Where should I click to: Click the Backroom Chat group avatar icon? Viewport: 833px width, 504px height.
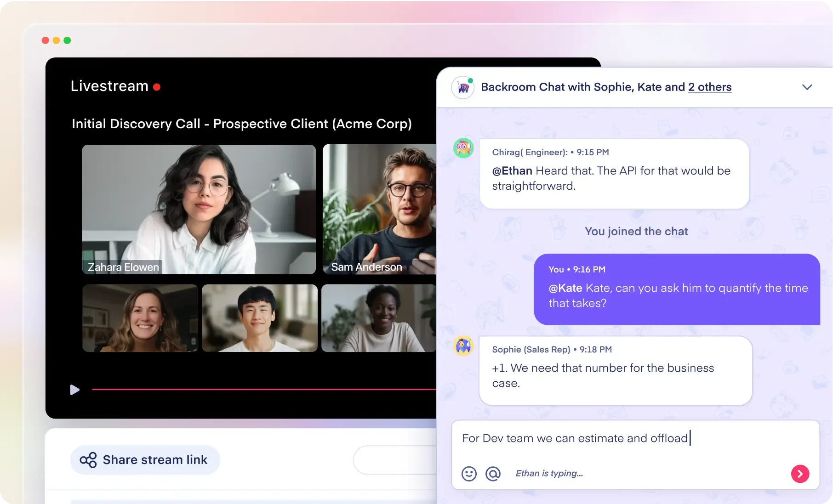[463, 87]
